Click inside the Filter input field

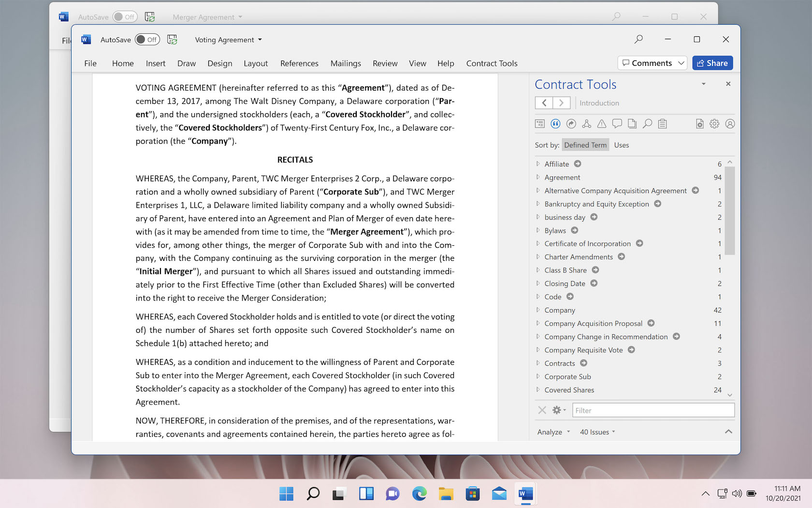coord(653,410)
